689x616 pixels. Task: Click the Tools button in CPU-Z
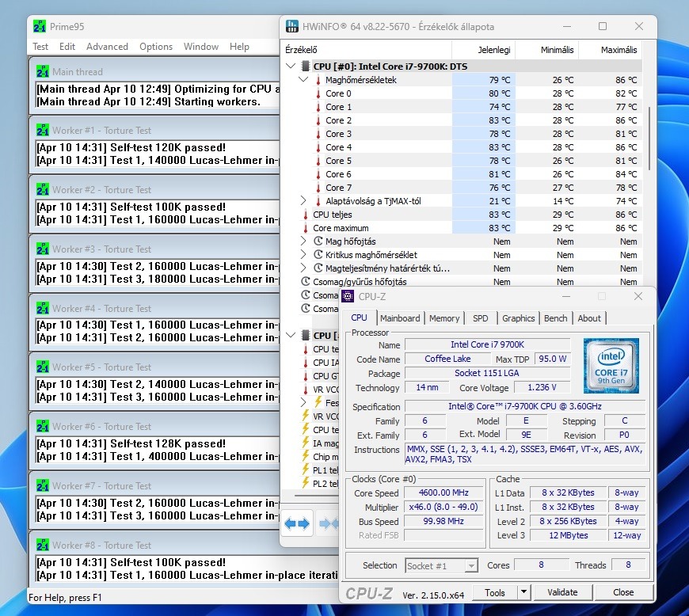tap(495, 592)
